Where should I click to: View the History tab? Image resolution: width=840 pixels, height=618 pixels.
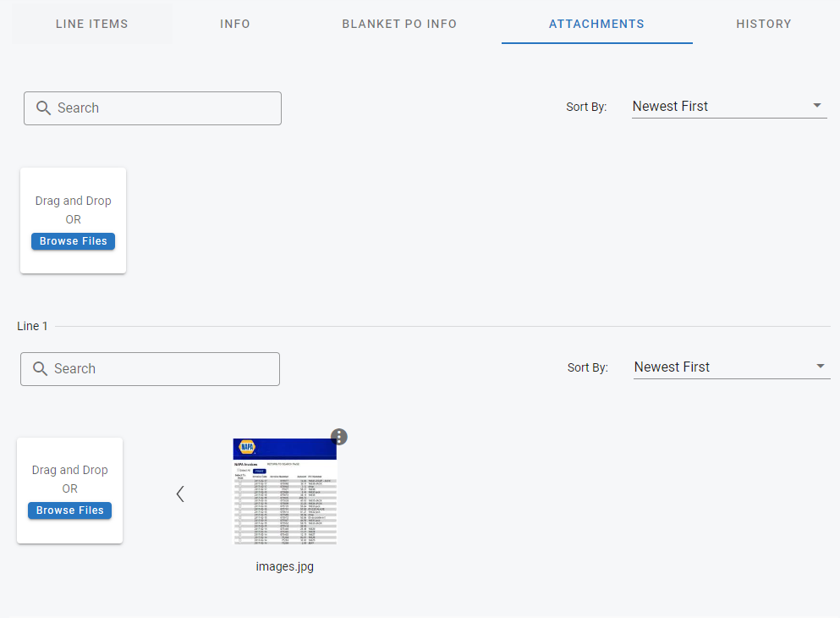[x=763, y=24]
